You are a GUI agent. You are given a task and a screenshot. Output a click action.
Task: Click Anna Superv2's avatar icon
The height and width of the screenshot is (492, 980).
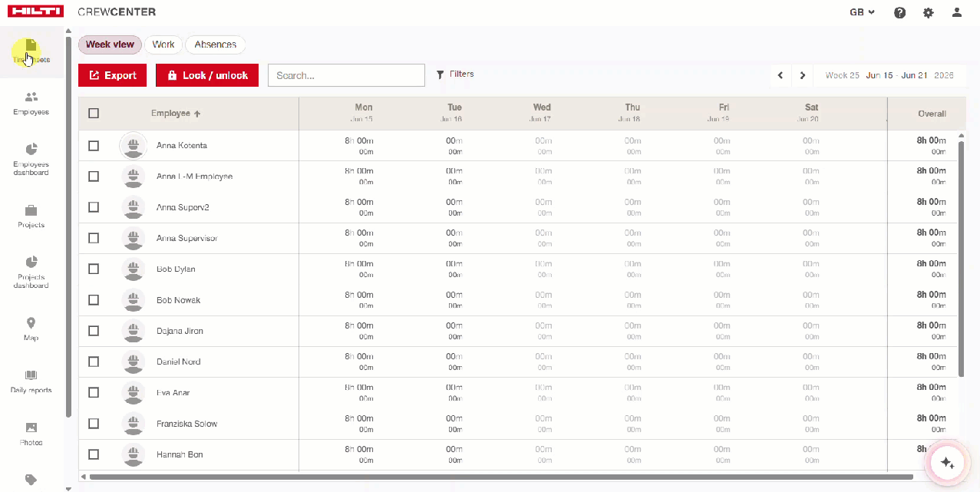(x=134, y=207)
